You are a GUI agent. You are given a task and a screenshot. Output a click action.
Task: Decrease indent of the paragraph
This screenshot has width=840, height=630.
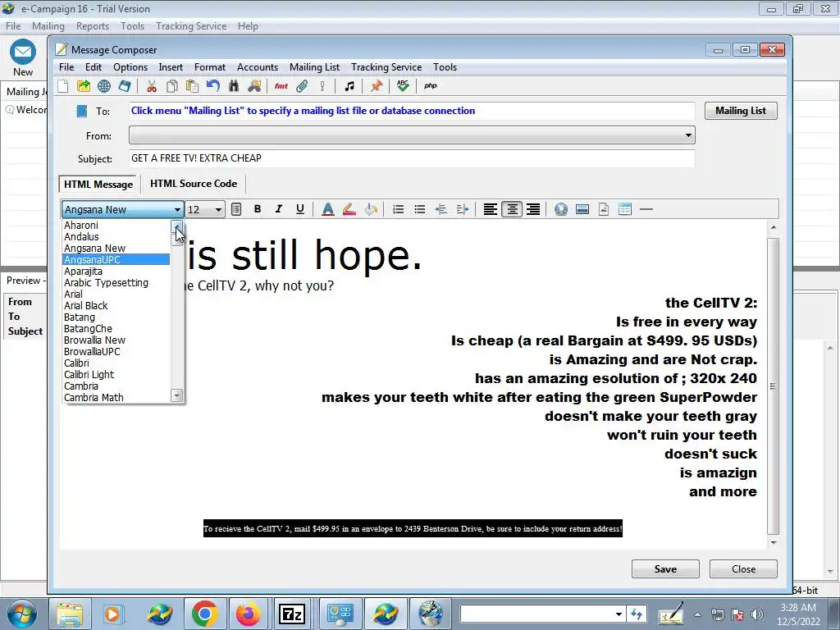point(441,209)
